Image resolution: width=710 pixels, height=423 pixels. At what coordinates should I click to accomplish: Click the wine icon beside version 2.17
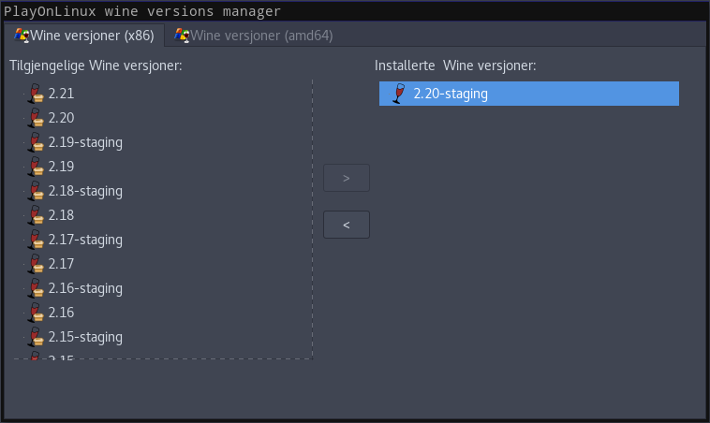coord(36,264)
